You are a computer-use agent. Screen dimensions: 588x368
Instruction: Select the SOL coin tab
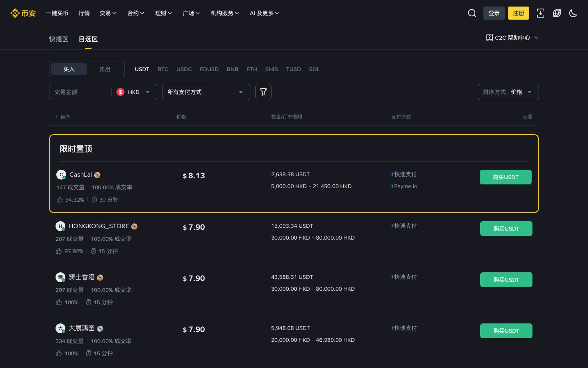(314, 69)
